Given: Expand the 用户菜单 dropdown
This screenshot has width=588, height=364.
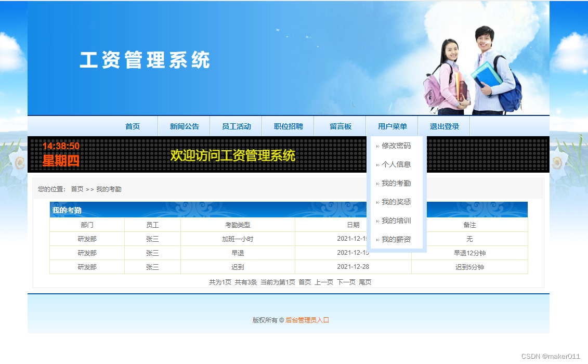Looking at the screenshot, I should pos(392,126).
